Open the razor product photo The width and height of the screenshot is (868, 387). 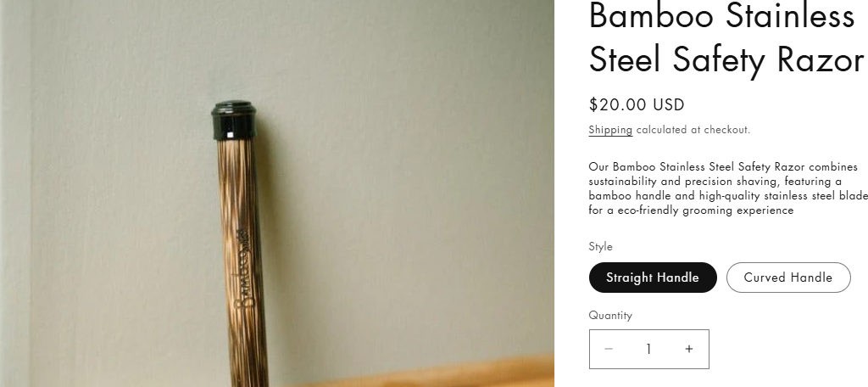[277, 193]
